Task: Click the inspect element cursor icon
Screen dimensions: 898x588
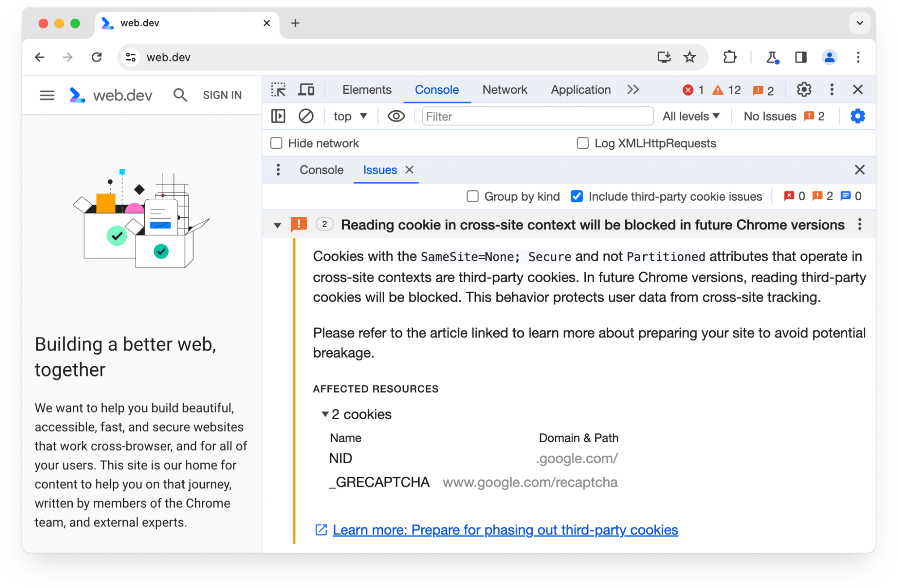Action: click(279, 90)
